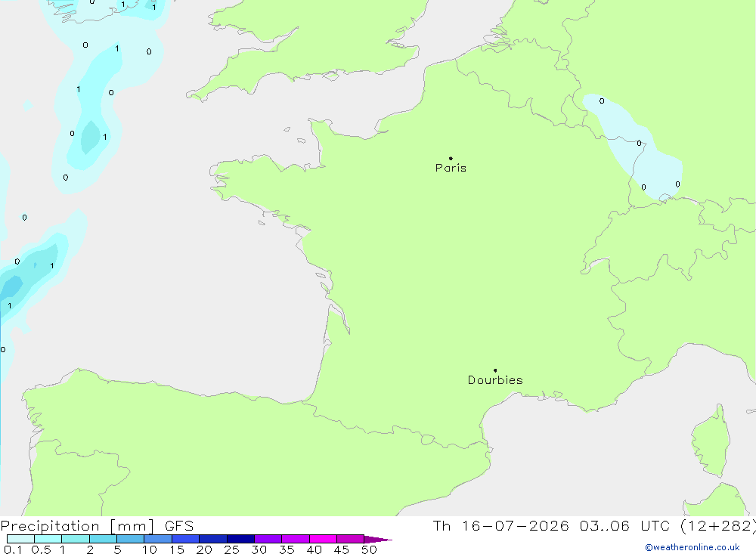The width and height of the screenshot is (756, 554).
Task: Pick the legend swatch between 10 and 15
Action: tap(158, 539)
